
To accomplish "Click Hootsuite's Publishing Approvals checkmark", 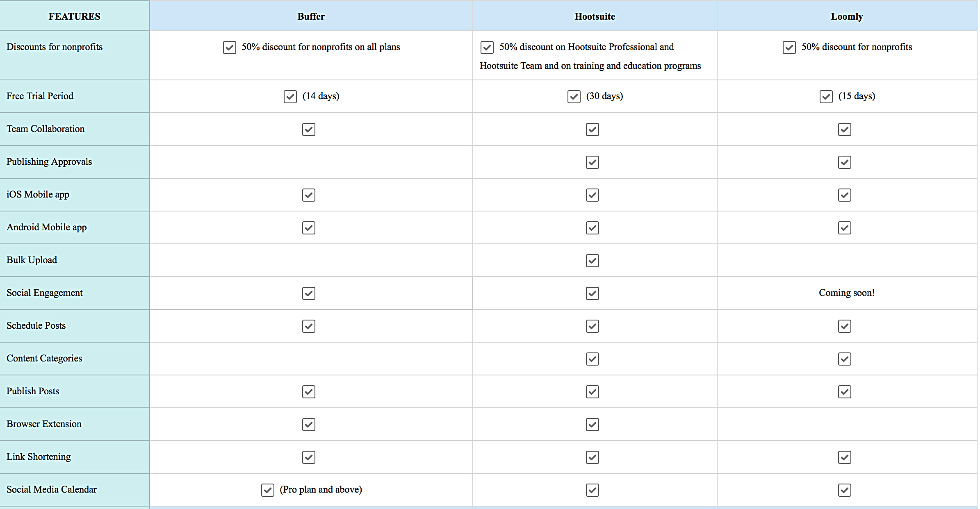I will click(x=593, y=162).
